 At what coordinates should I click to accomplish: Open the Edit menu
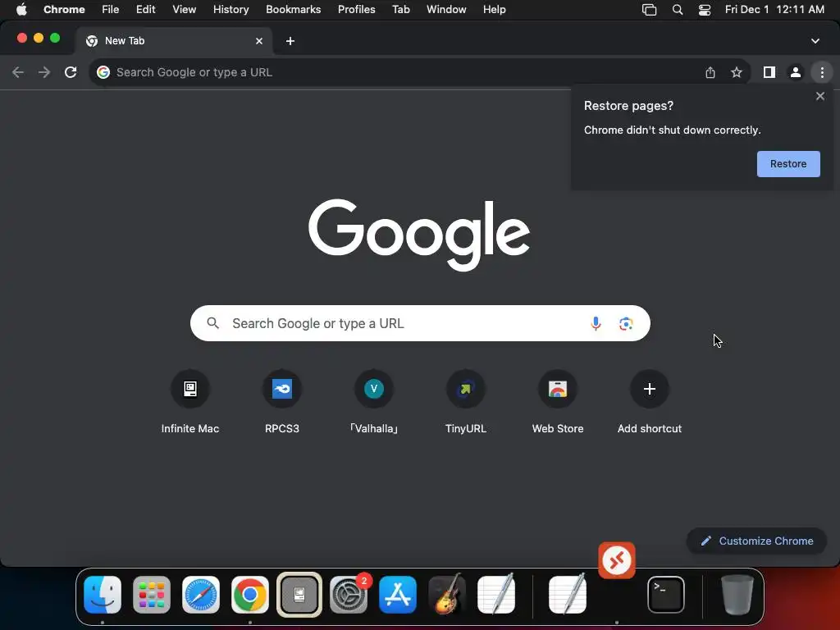[x=146, y=10]
